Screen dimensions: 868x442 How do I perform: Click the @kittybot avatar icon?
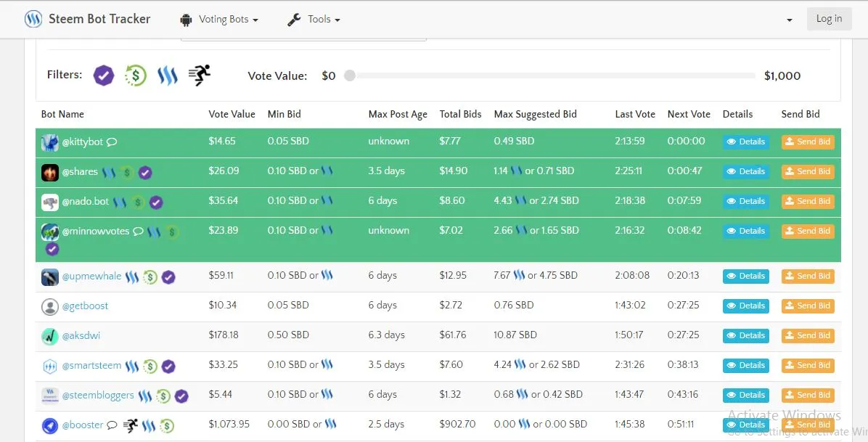50,142
